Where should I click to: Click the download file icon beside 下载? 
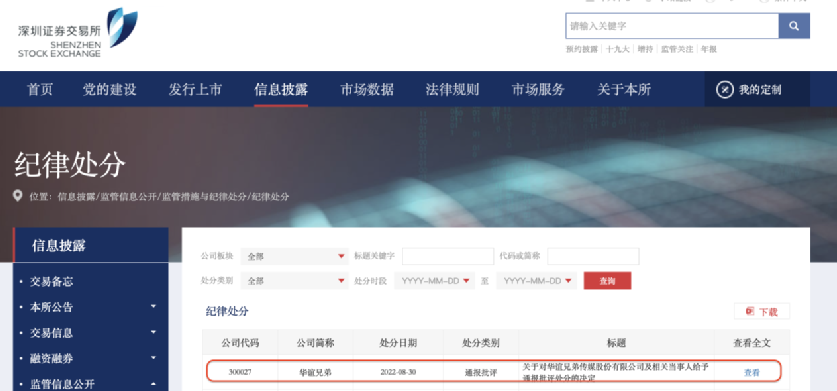pos(750,311)
